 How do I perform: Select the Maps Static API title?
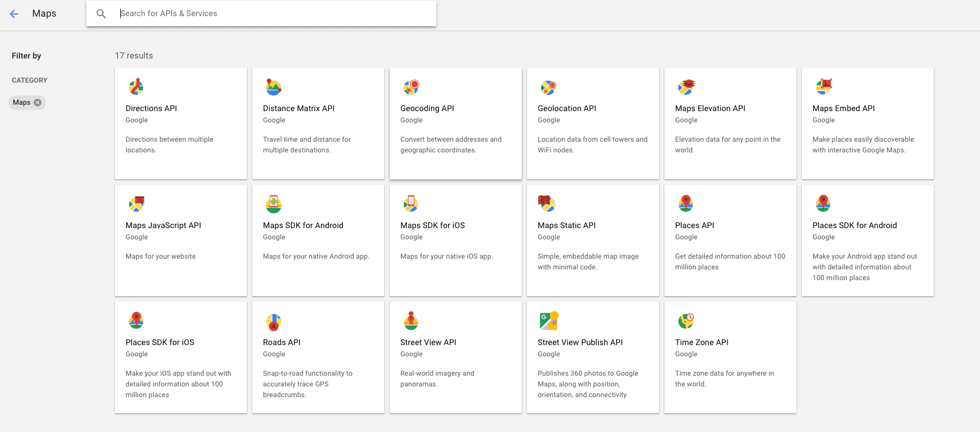[x=567, y=225]
